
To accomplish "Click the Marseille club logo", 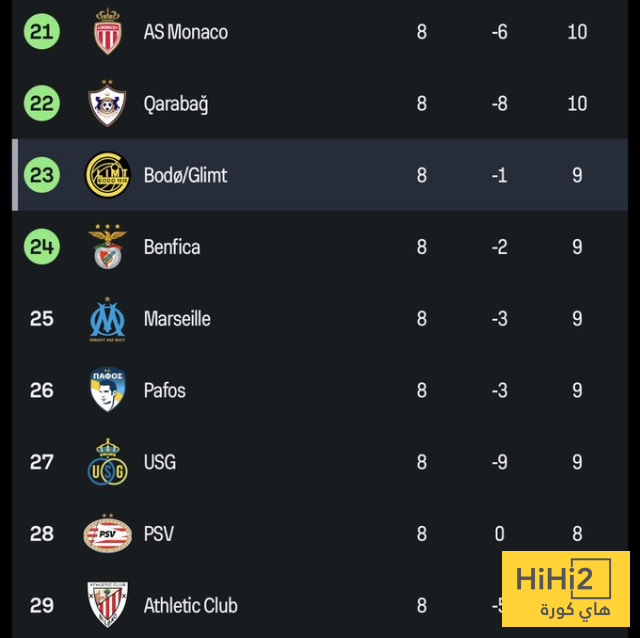I will (x=107, y=319).
